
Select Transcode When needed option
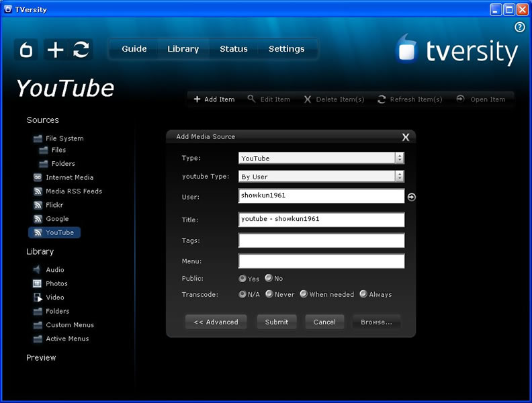[x=304, y=294]
